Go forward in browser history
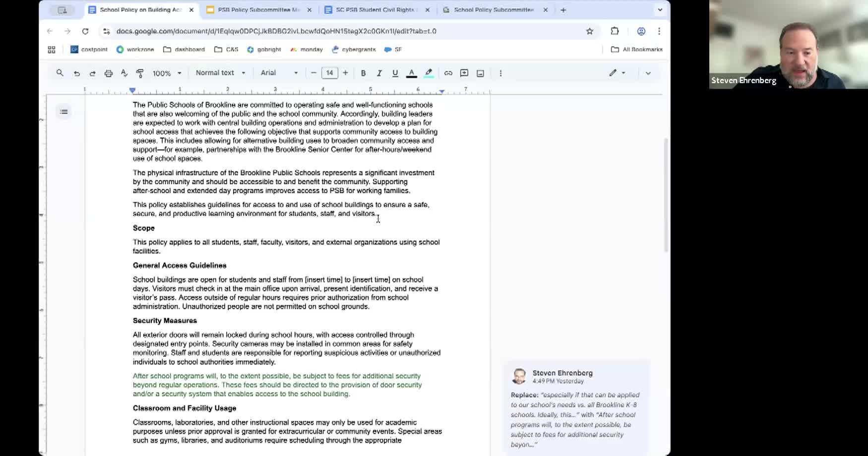Screen dimensions: 868x456 (67, 31)
